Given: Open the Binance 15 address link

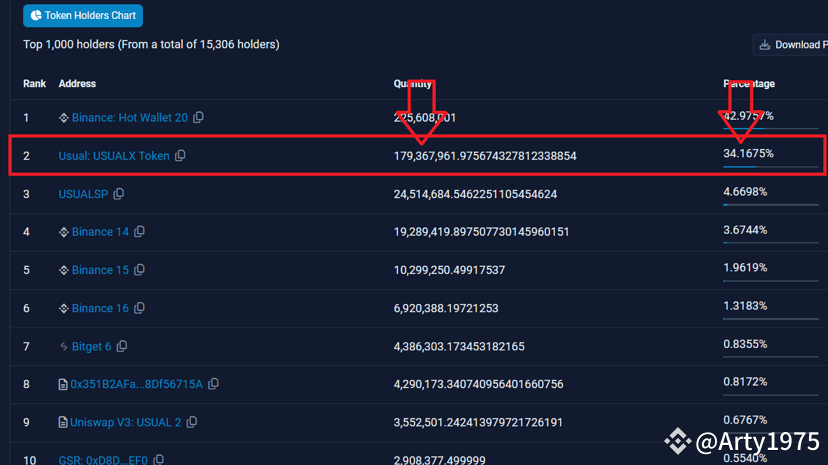Looking at the screenshot, I should coord(100,270).
